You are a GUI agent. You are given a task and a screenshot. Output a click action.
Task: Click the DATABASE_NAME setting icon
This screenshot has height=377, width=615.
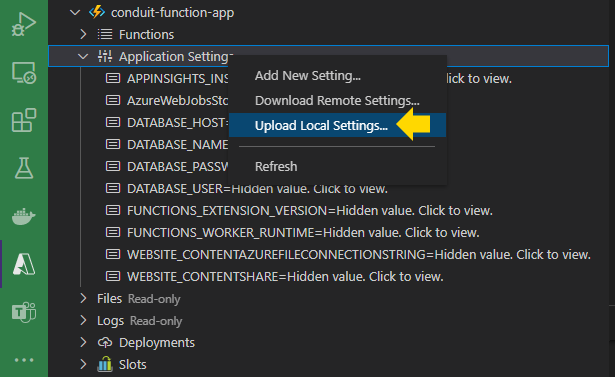click(x=113, y=144)
